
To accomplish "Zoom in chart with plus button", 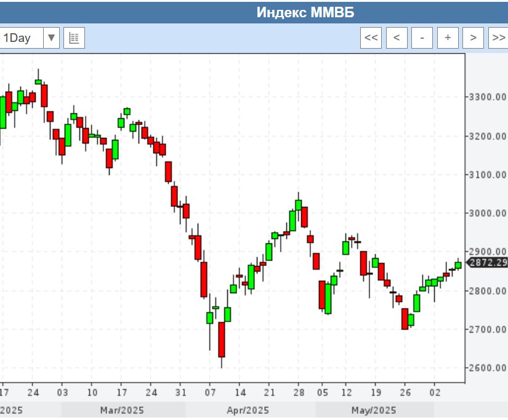I will (x=448, y=38).
